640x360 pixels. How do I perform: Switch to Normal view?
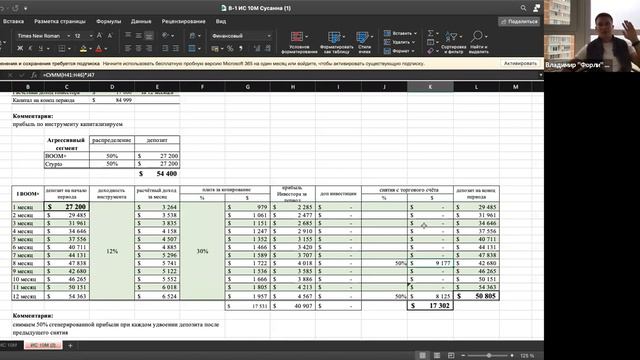click(422, 356)
